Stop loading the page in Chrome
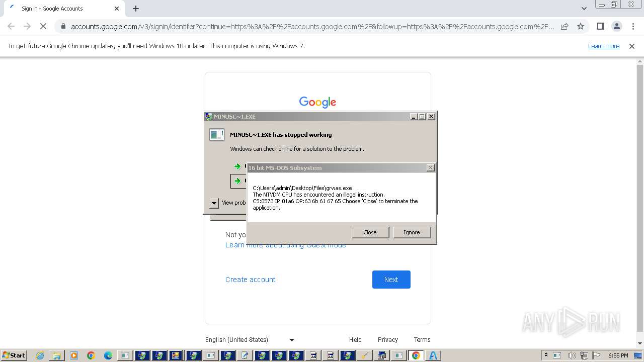Image resolution: width=644 pixels, height=362 pixels. click(43, 26)
